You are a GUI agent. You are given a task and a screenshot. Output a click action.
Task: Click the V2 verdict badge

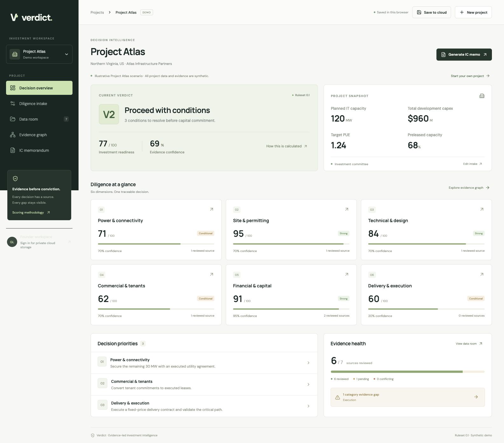tap(109, 114)
